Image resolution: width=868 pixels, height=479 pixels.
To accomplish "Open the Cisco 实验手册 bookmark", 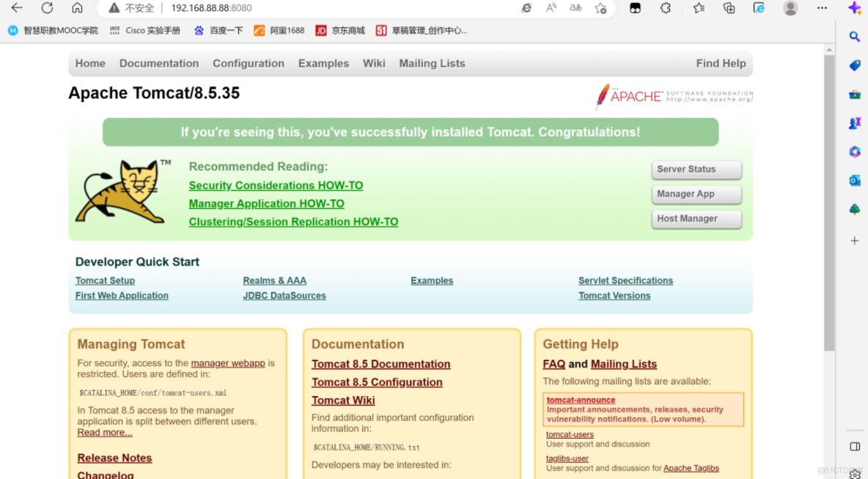I will [x=145, y=31].
